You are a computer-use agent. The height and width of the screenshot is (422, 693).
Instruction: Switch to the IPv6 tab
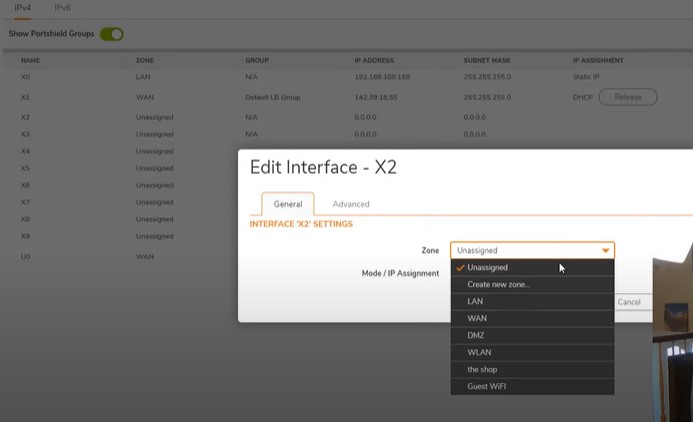point(62,7)
